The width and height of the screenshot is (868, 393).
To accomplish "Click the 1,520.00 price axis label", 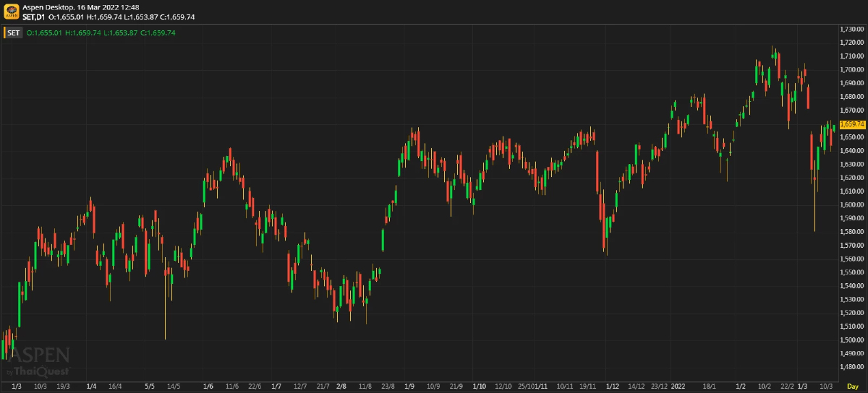I will click(x=854, y=312).
